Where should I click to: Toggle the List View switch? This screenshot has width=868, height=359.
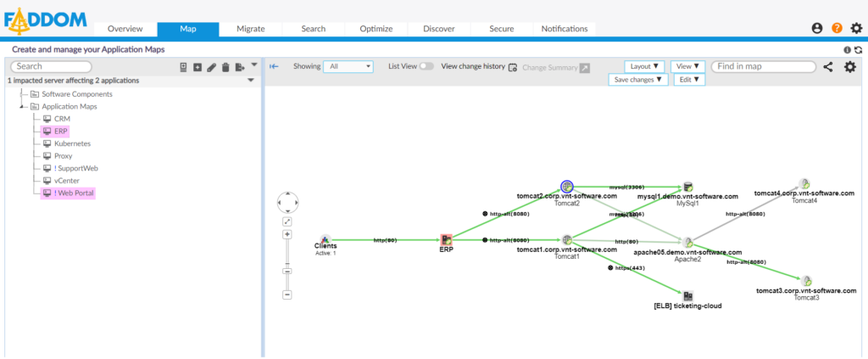click(426, 66)
